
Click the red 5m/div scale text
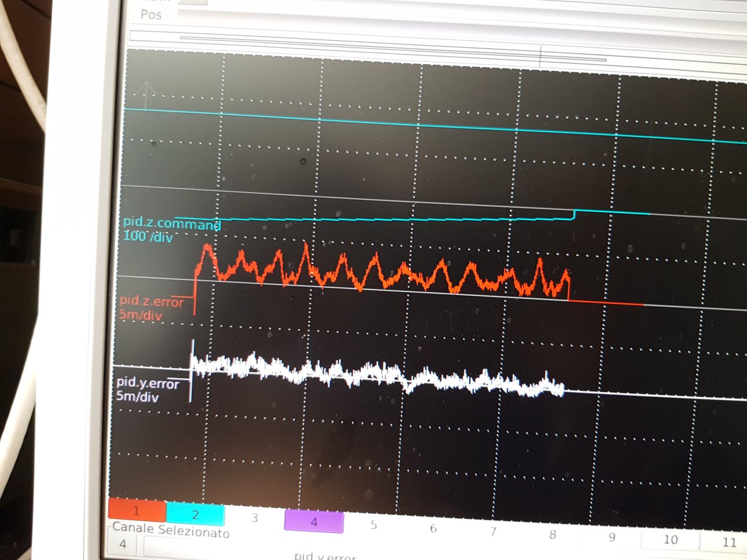click(x=141, y=315)
